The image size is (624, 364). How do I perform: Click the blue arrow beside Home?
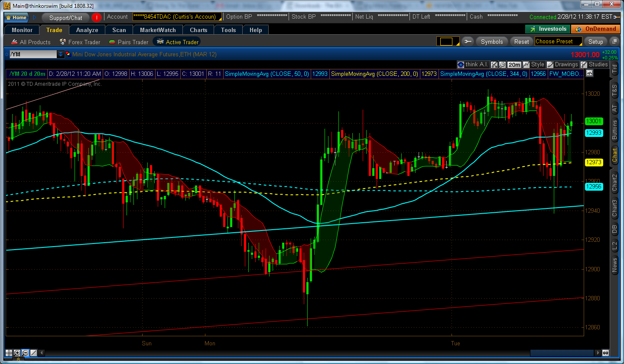point(35,17)
